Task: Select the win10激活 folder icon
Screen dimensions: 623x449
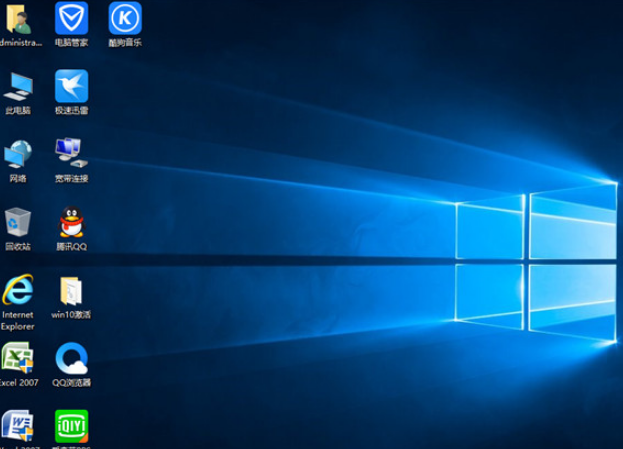Action: (71, 291)
